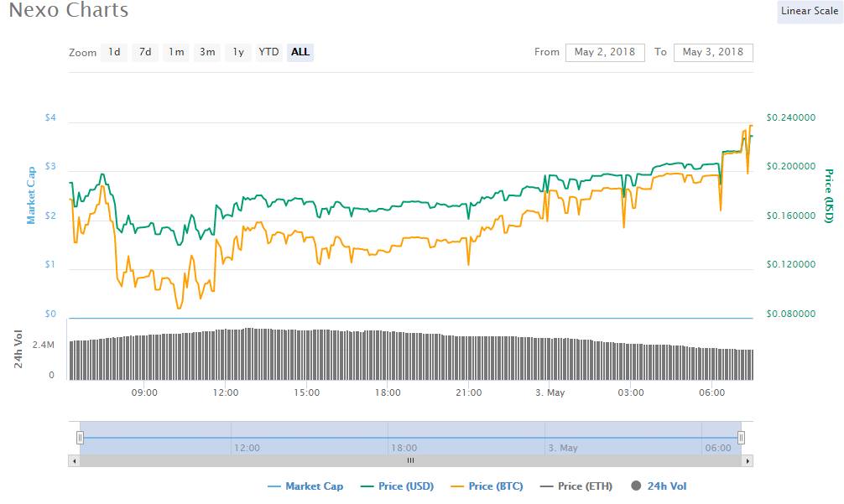Edit the To date field

point(713,52)
